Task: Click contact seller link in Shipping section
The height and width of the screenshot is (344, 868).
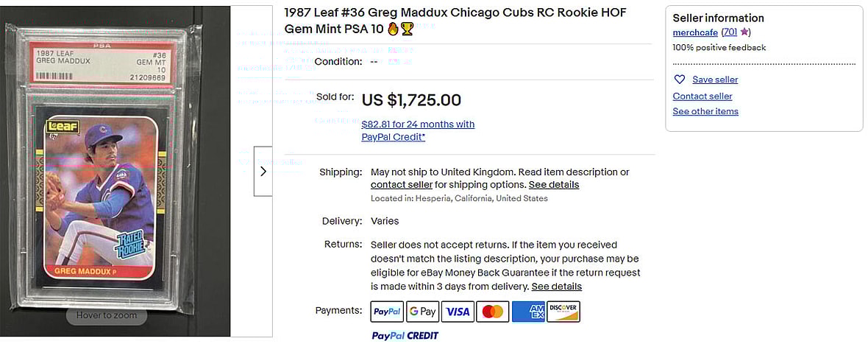Action: click(402, 185)
